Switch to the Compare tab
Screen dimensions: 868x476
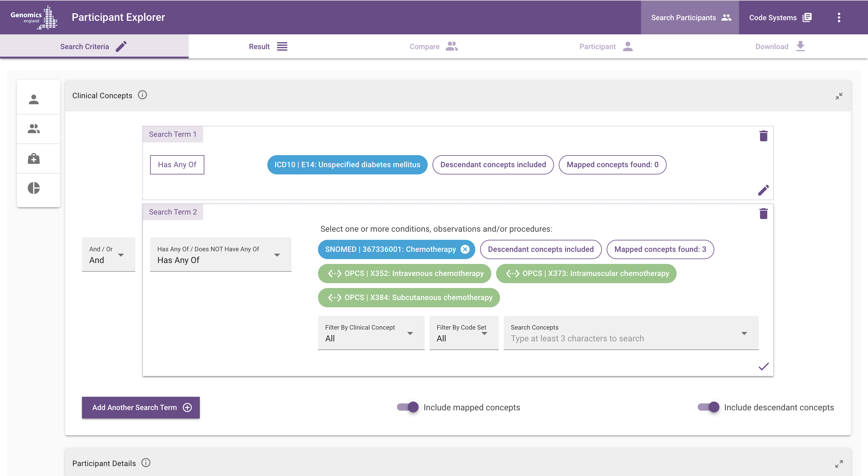click(434, 46)
